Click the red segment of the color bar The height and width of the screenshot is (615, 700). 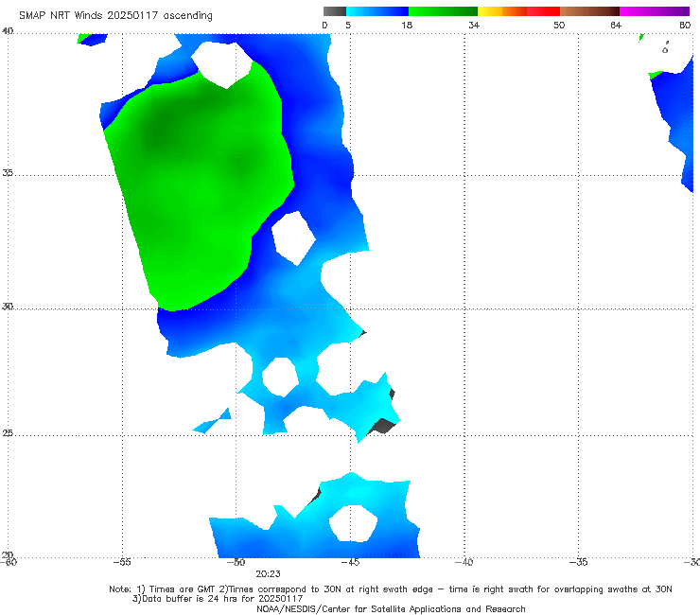[543, 11]
